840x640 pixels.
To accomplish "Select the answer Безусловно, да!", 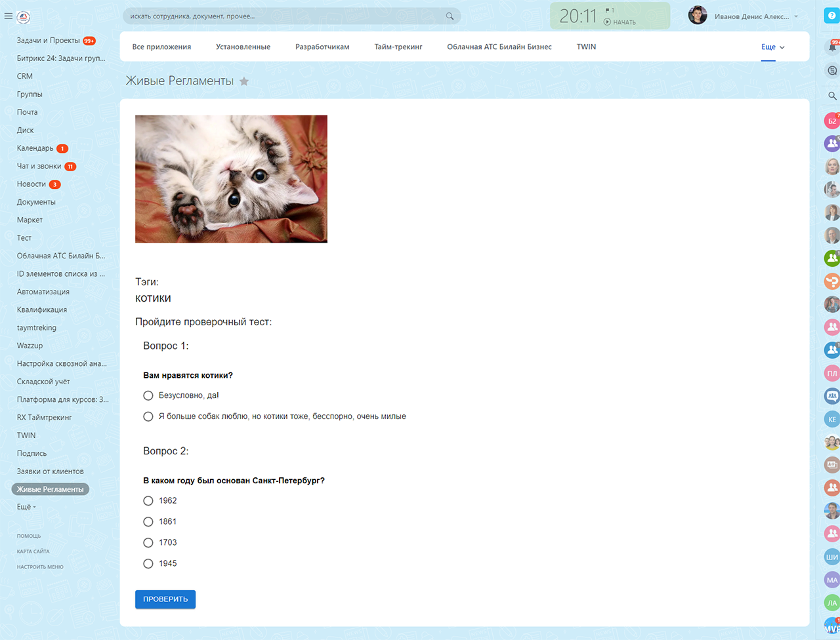I will 148,395.
